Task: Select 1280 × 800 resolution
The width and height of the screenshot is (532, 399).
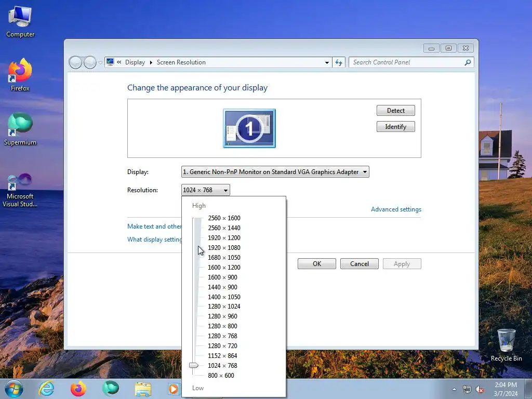Action: [x=222, y=326]
